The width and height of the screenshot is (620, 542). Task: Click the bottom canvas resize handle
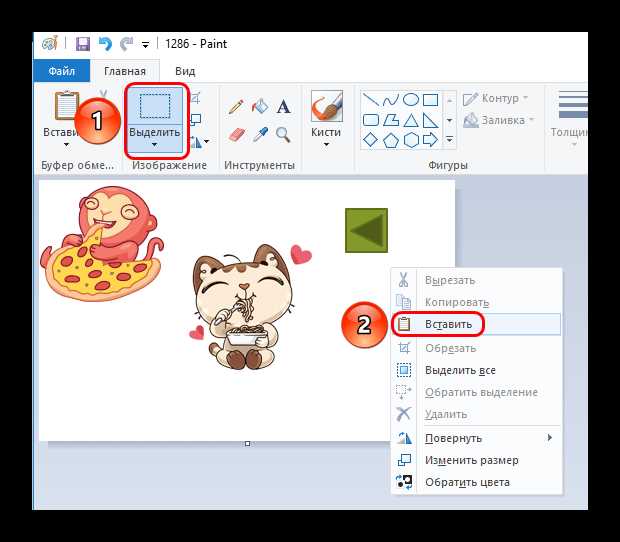click(x=248, y=444)
